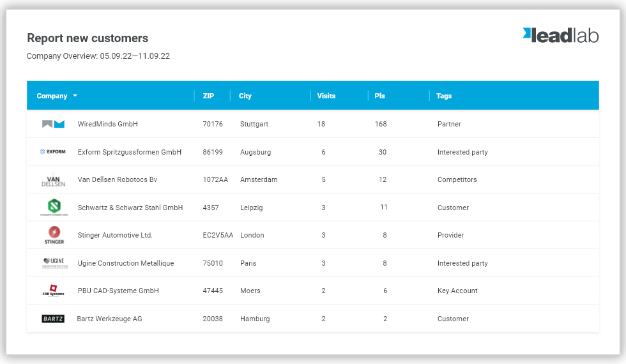Click the Key Account tag
This screenshot has width=626, height=364.
pos(457,291)
